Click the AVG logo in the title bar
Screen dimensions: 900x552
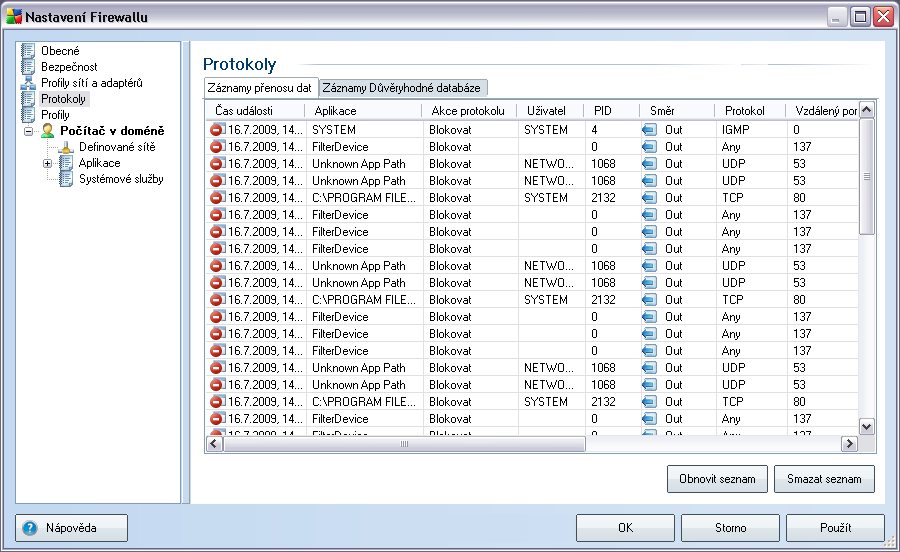(x=14, y=16)
